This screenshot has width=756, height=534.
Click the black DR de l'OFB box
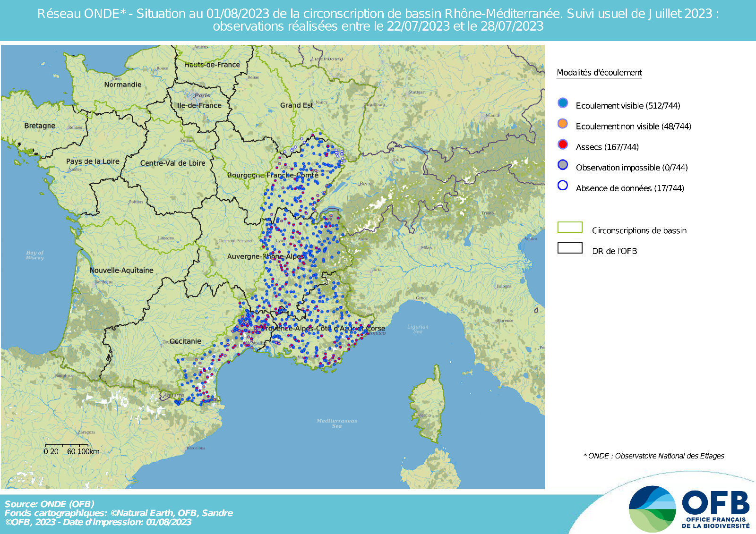[x=570, y=248]
